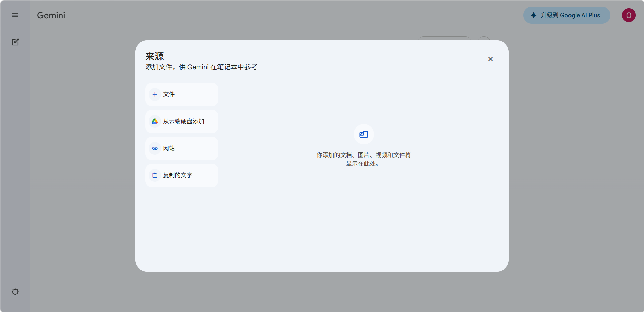The height and width of the screenshot is (312, 644).
Task: Start a new chat with the compose icon
Action: tap(15, 42)
